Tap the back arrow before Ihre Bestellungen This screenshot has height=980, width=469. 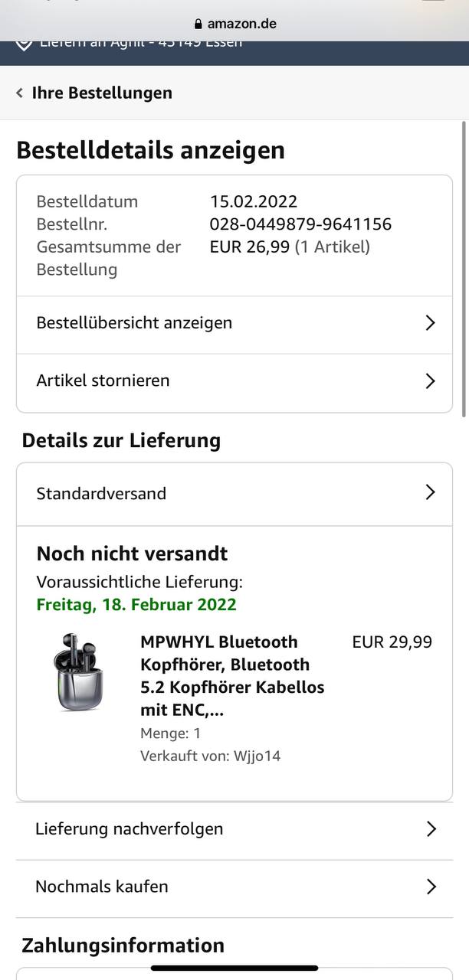click(20, 93)
